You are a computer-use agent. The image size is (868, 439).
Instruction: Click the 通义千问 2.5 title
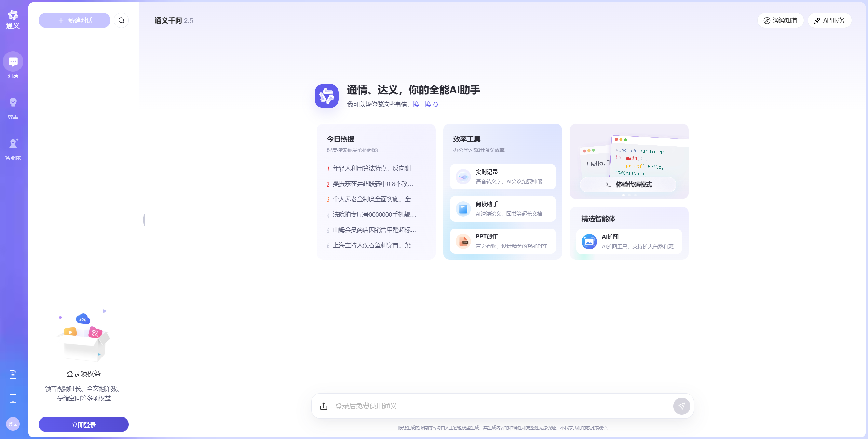click(x=174, y=20)
